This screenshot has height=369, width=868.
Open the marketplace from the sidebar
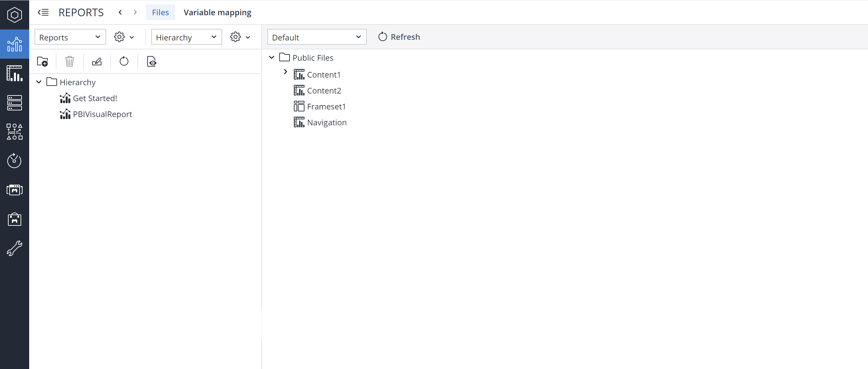pos(14,219)
